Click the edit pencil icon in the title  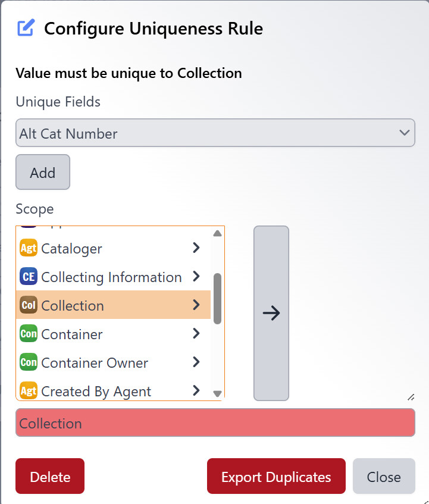[26, 28]
